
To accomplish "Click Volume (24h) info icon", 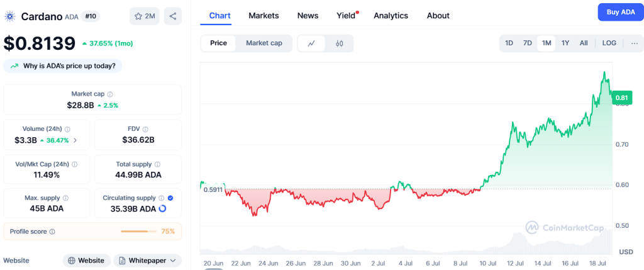I will tap(67, 129).
